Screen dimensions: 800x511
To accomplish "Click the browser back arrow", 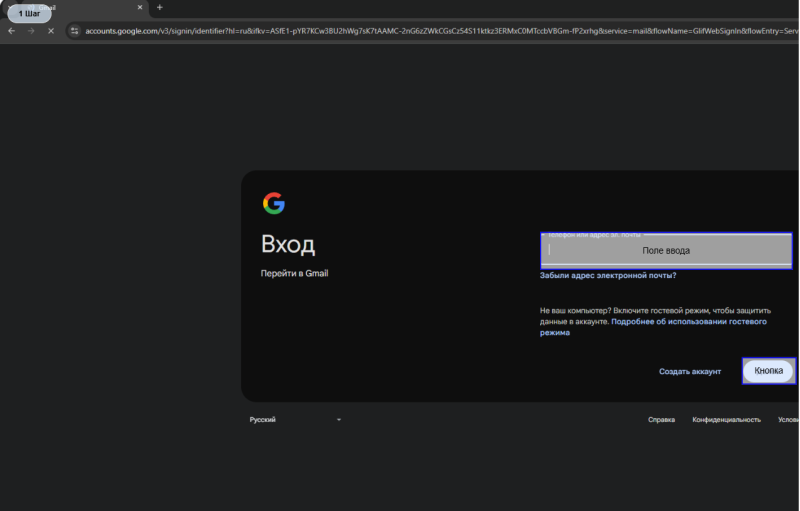I will 11,31.
